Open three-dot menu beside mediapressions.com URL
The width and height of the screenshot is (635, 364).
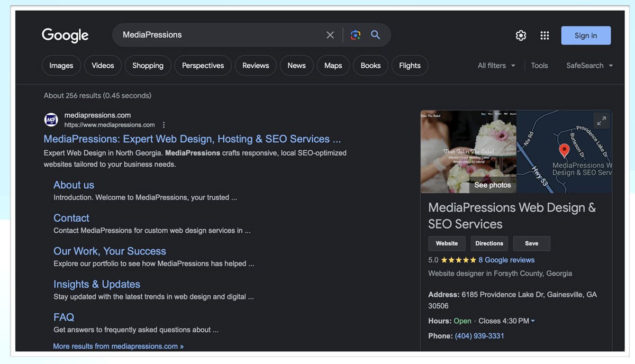(x=164, y=125)
